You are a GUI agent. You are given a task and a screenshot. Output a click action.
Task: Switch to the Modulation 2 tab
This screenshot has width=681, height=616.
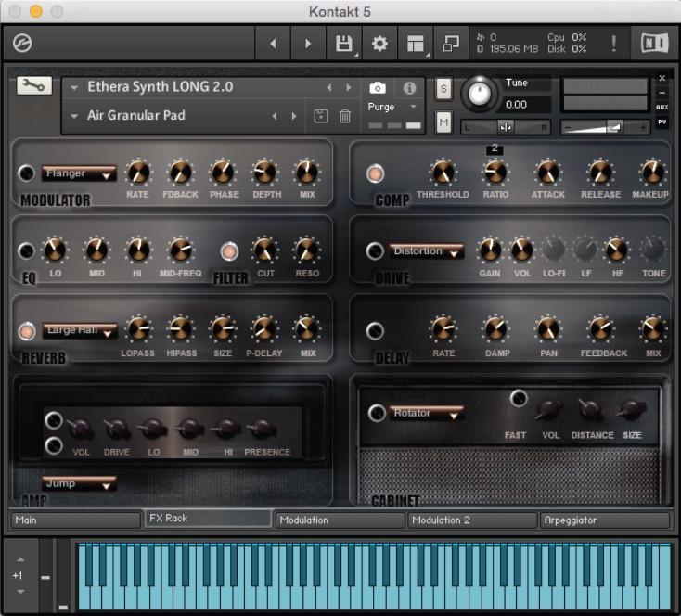(x=472, y=520)
